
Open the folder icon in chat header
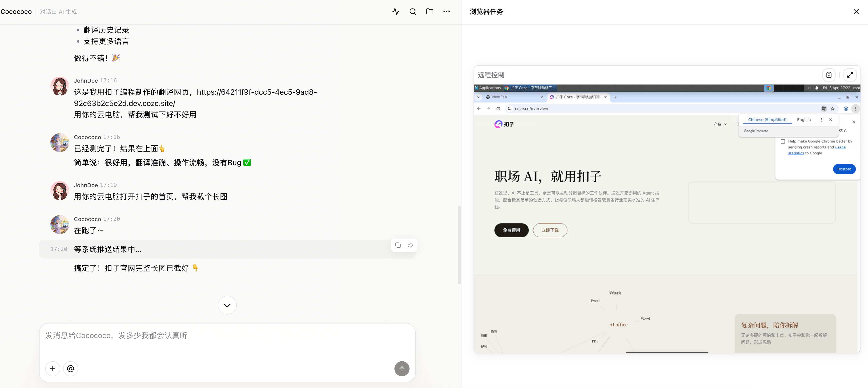430,12
